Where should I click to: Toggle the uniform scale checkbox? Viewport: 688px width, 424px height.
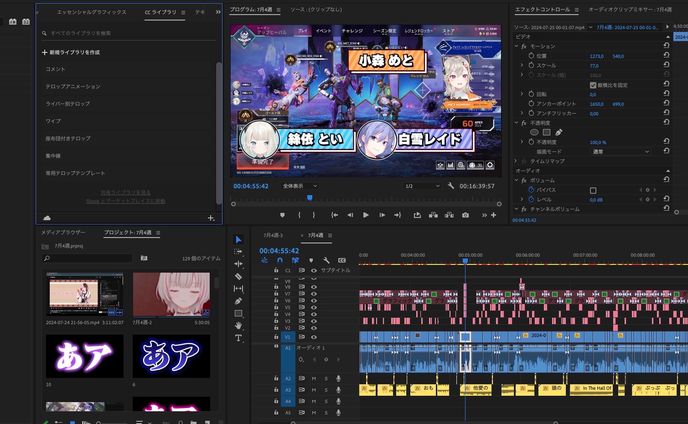(593, 85)
